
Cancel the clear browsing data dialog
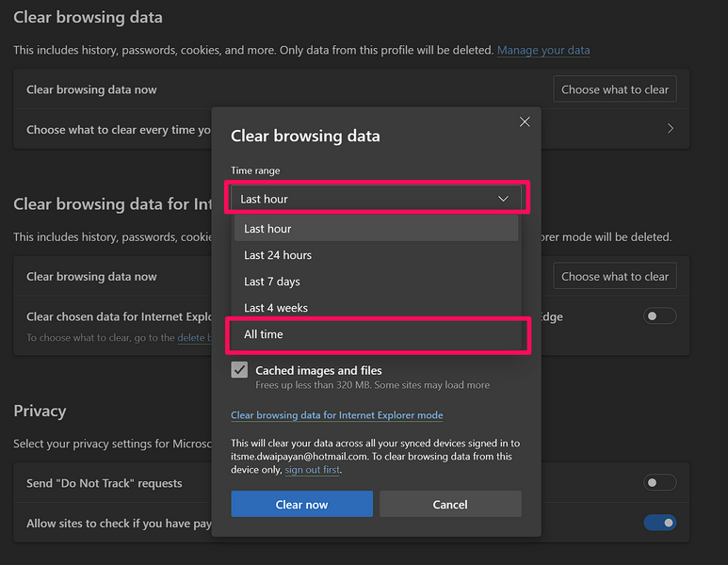point(450,505)
